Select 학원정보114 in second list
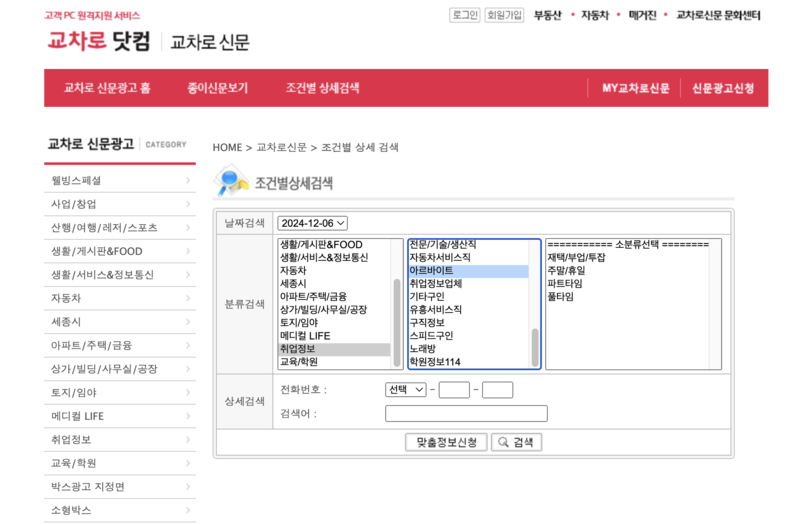The height and width of the screenshot is (525, 800). click(468, 362)
